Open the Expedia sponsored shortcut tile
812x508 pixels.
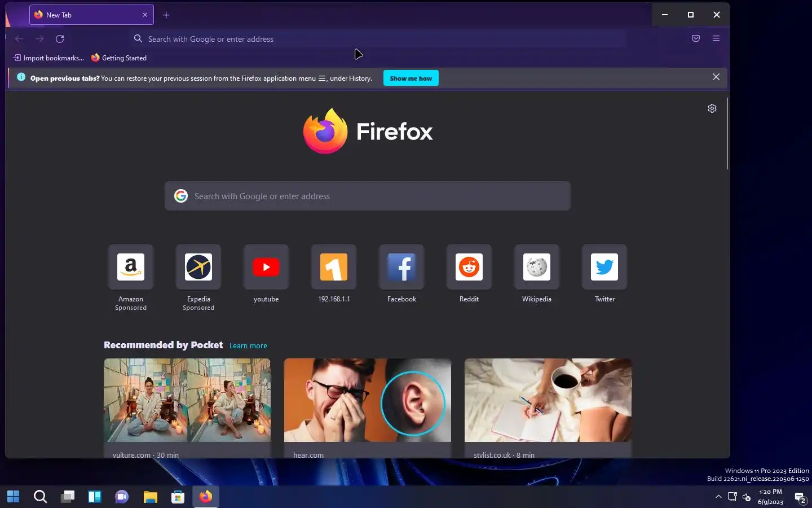(x=198, y=267)
